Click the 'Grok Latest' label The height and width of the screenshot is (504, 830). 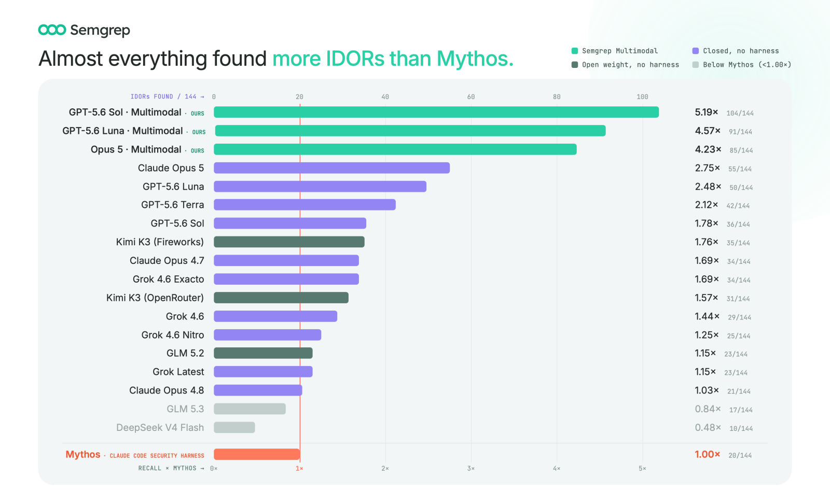click(178, 372)
